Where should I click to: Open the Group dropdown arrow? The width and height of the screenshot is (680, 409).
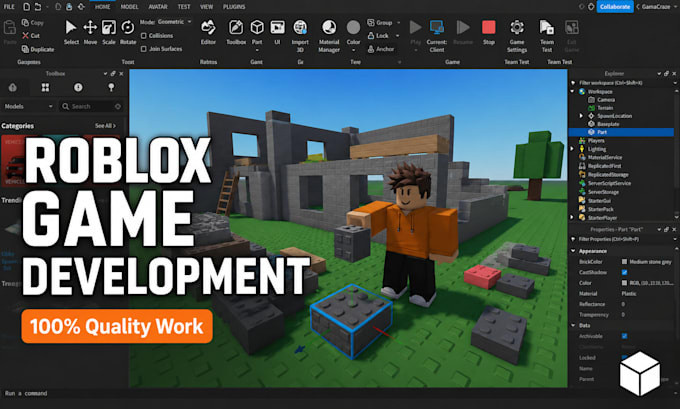point(399,23)
